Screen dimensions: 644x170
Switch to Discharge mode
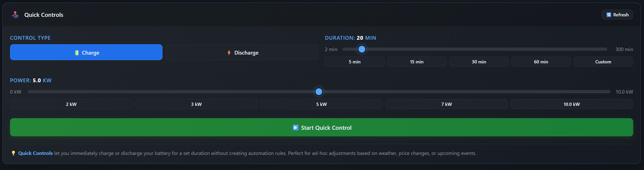point(242,52)
